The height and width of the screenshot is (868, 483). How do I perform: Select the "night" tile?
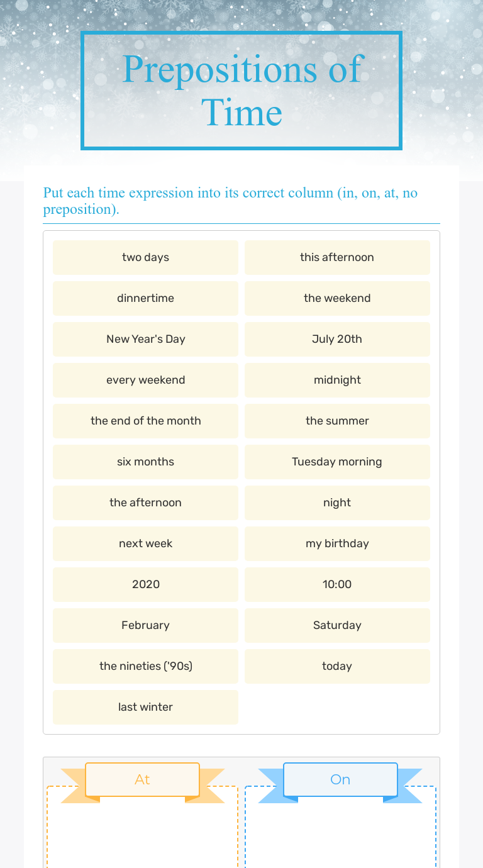click(337, 503)
